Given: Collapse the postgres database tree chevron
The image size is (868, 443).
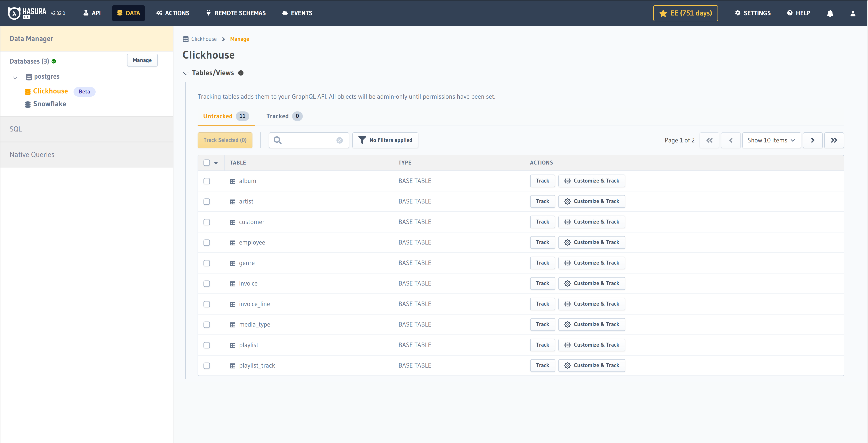Looking at the screenshot, I should point(15,78).
